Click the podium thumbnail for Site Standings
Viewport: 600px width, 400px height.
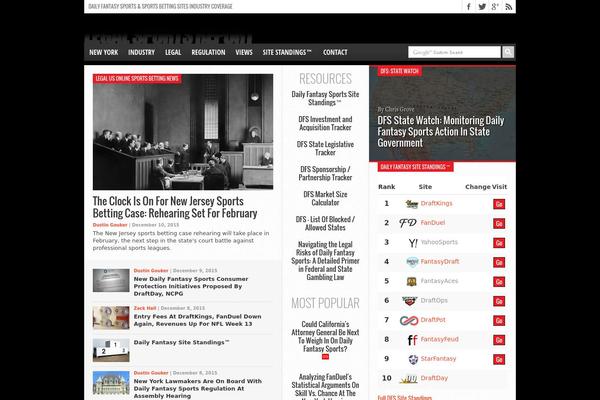[111, 350]
